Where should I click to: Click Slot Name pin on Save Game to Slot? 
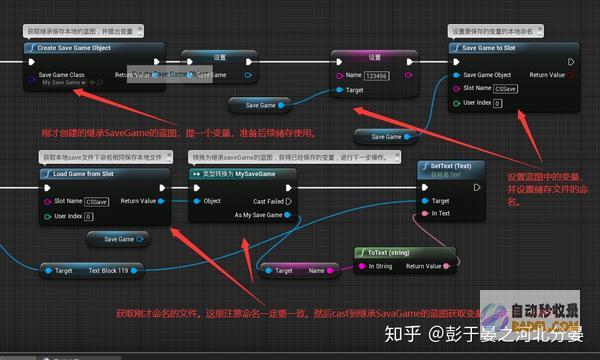coord(457,88)
